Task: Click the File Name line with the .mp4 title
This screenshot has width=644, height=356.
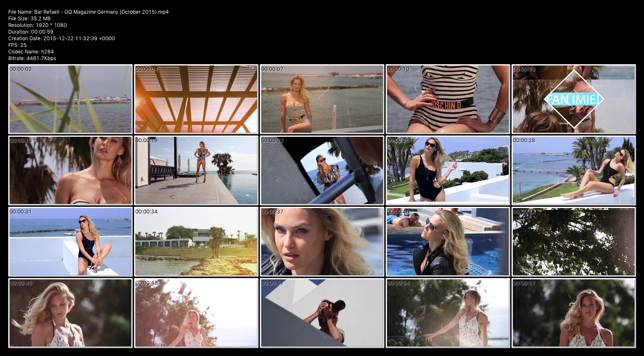Action: 89,12
